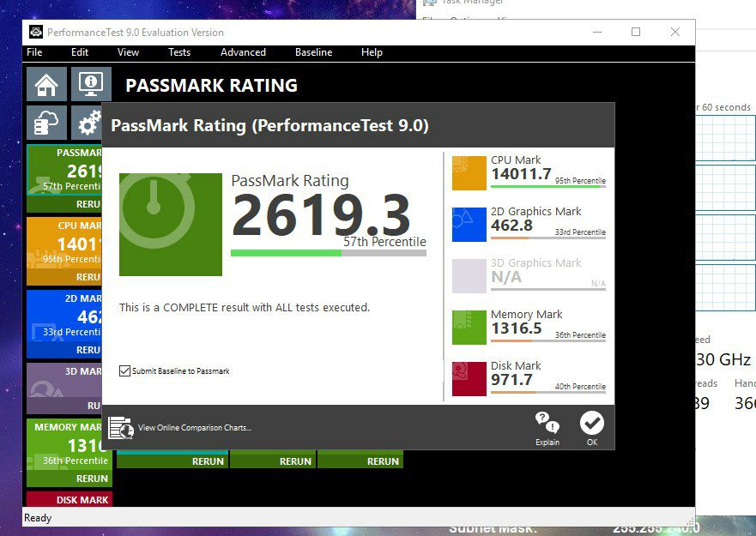756x536 pixels.
Task: Open the System Information monitor icon
Action: pos(91,84)
